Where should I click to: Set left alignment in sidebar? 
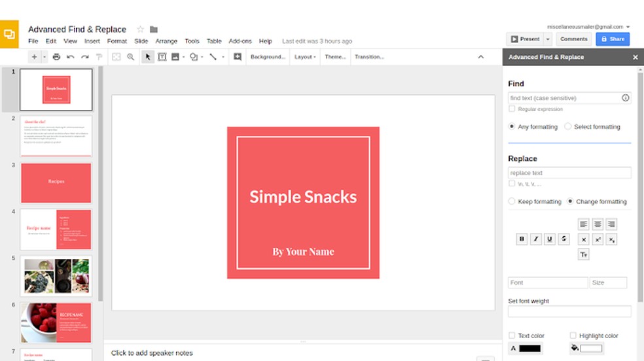pyautogui.click(x=583, y=224)
